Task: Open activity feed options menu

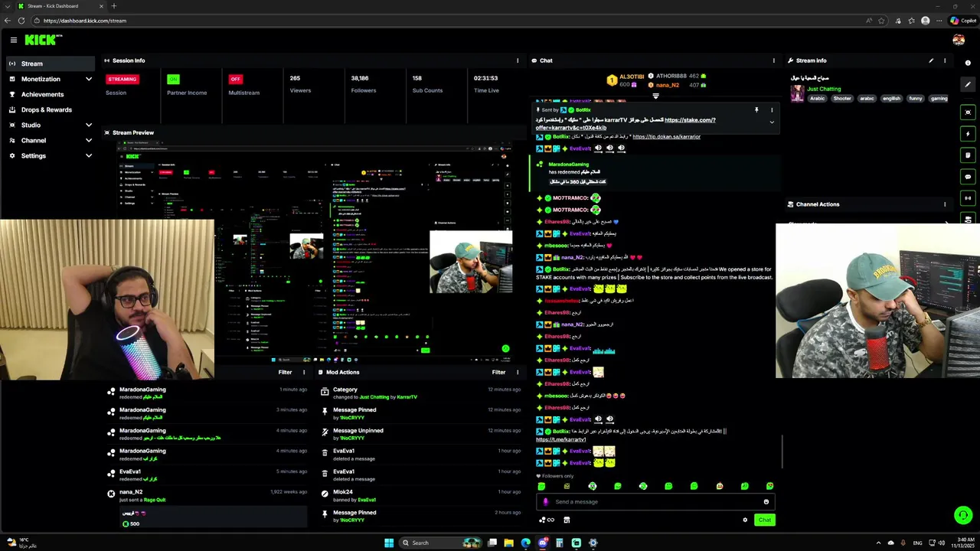Action: (x=304, y=373)
